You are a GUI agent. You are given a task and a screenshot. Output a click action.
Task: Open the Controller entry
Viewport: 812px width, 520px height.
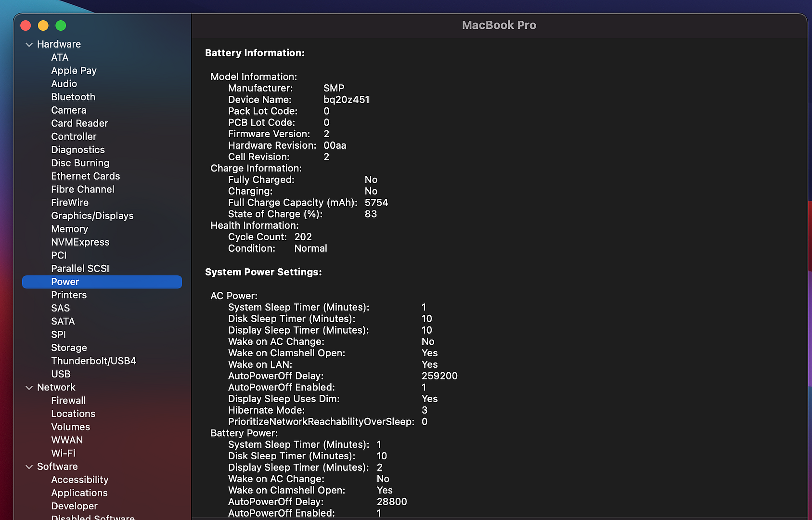pos(74,137)
